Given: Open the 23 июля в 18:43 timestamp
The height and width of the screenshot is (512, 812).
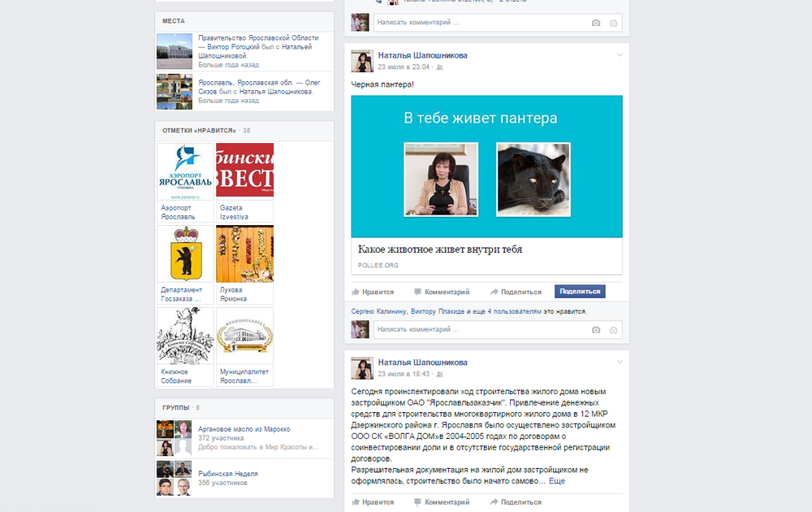Looking at the screenshot, I should tap(404, 374).
